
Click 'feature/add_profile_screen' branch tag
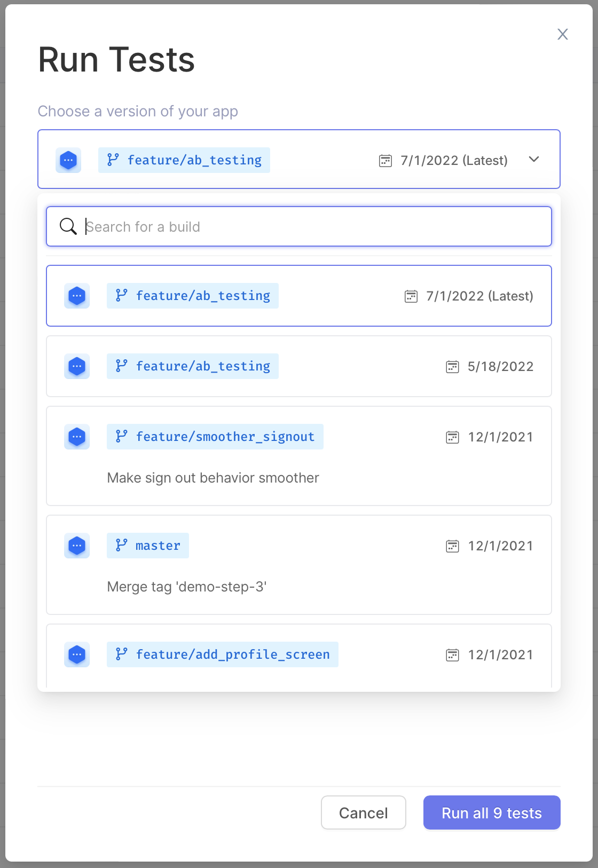click(223, 654)
